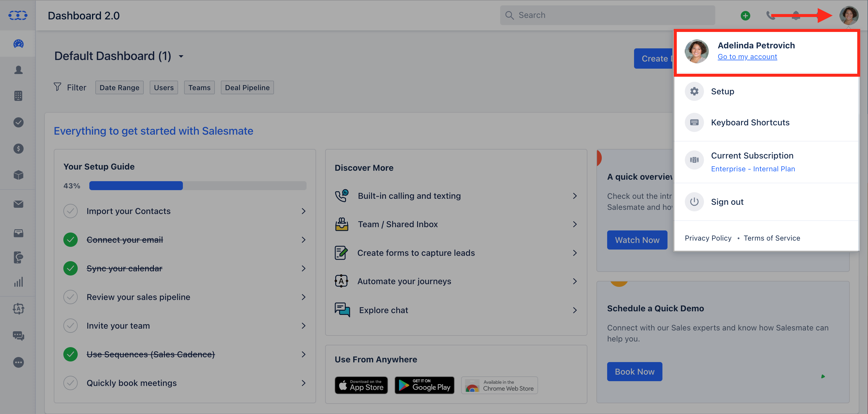Screen dimensions: 868x414
Task: Click the Sign out power icon
Action: [694, 201]
